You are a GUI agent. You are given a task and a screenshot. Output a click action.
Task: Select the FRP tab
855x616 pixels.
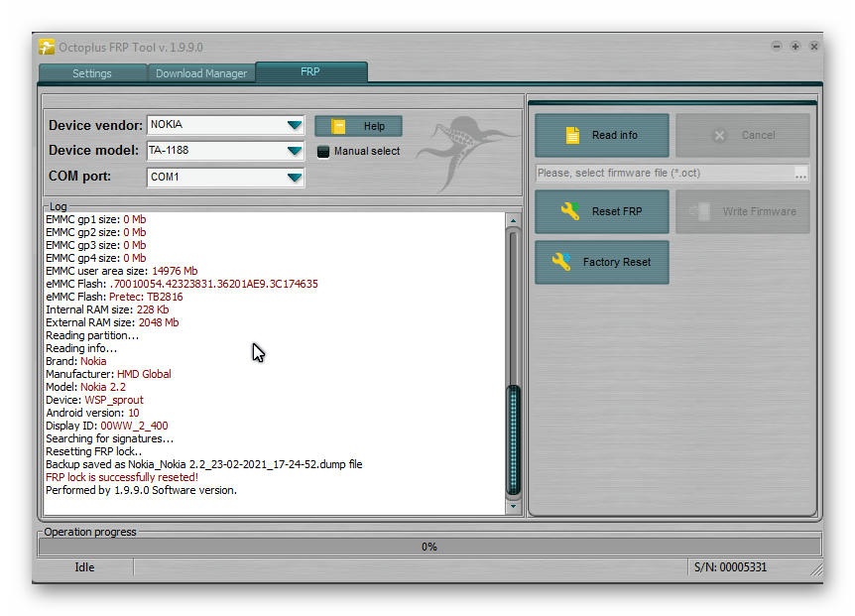tap(310, 72)
